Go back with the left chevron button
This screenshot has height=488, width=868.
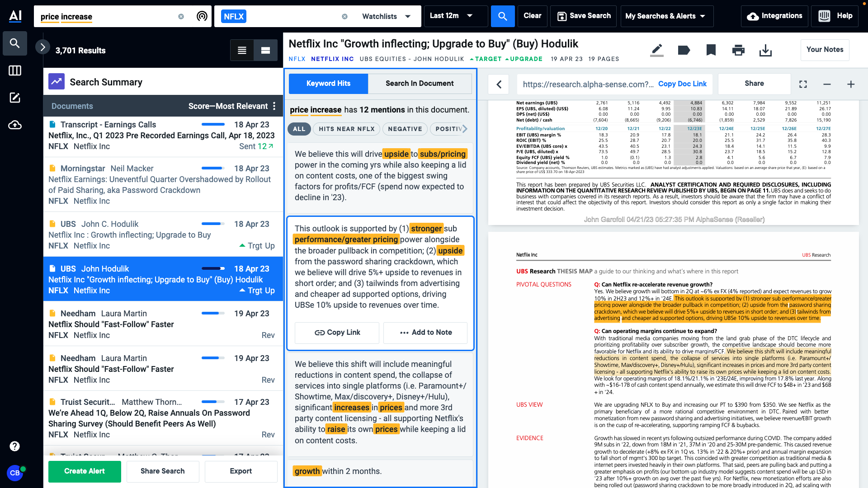499,84
